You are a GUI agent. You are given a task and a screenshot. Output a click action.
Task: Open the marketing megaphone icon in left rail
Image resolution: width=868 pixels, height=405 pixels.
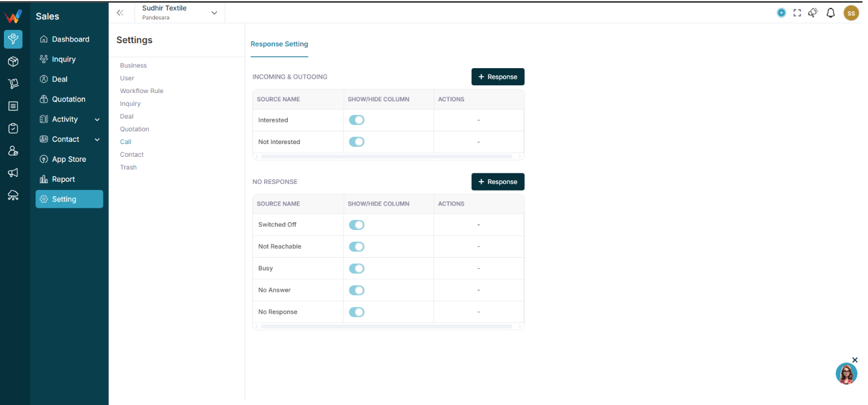tap(13, 173)
